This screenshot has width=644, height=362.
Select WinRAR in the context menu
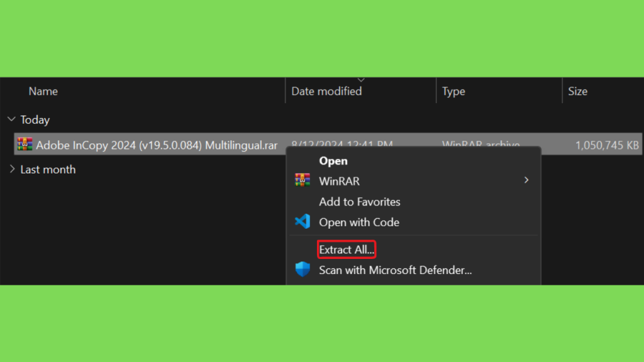click(339, 181)
